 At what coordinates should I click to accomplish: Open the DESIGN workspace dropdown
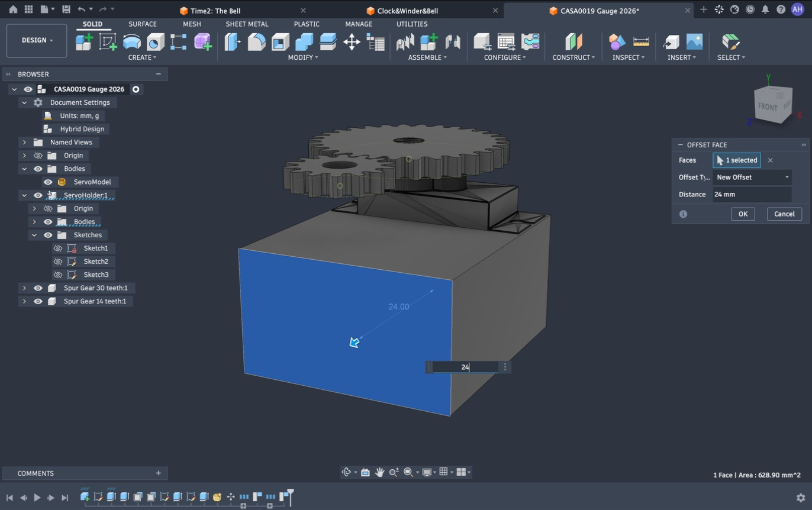(37, 40)
